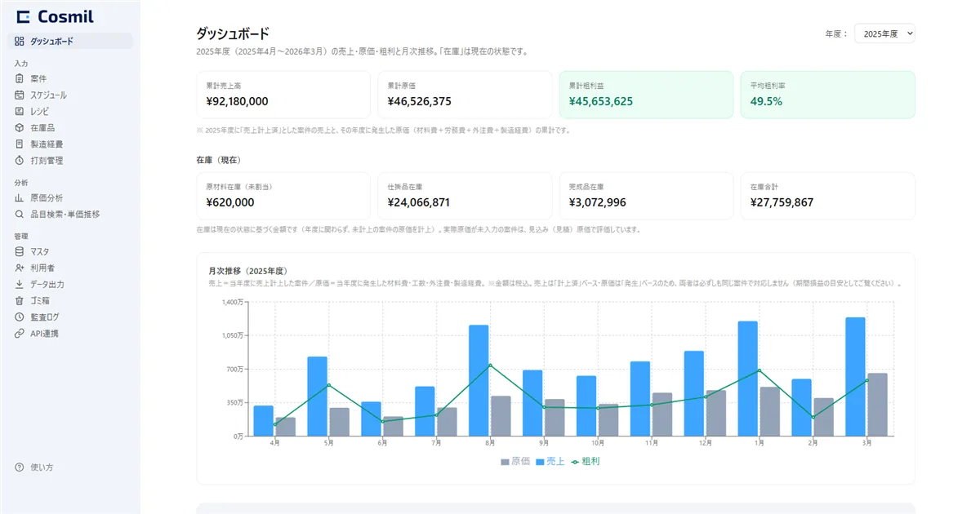Click the clipboard icon next to 案件
This screenshot has height=514, width=980.
pos(20,78)
